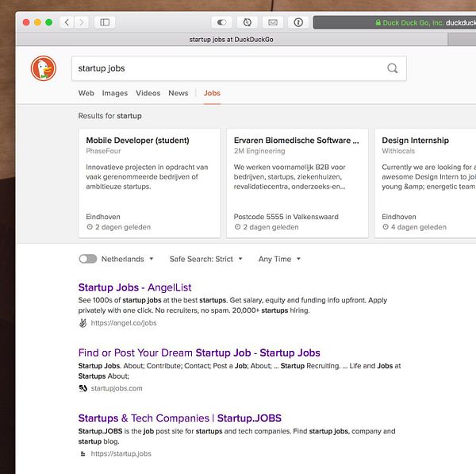Visit the startupjobs.com URL link

coord(117,388)
